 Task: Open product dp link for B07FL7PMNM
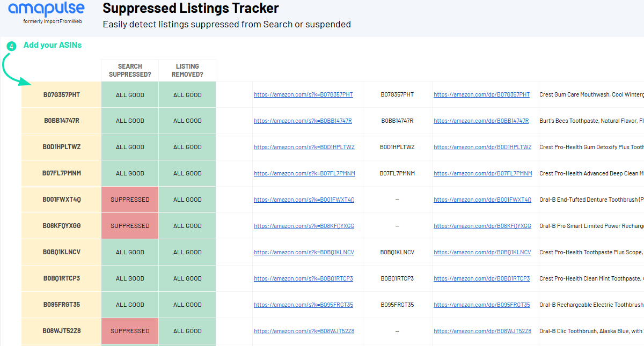(x=483, y=174)
